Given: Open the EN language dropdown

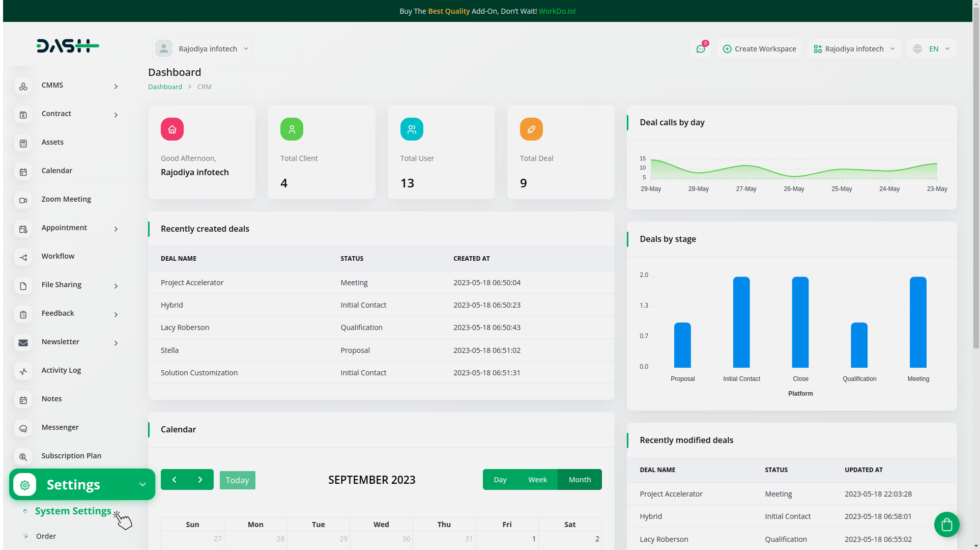Looking at the screenshot, I should coord(932,49).
